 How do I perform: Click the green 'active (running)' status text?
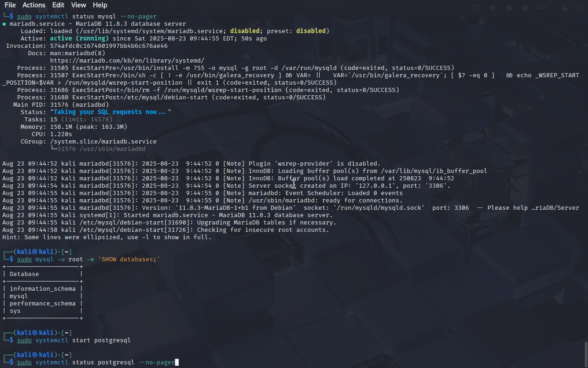[79, 39]
